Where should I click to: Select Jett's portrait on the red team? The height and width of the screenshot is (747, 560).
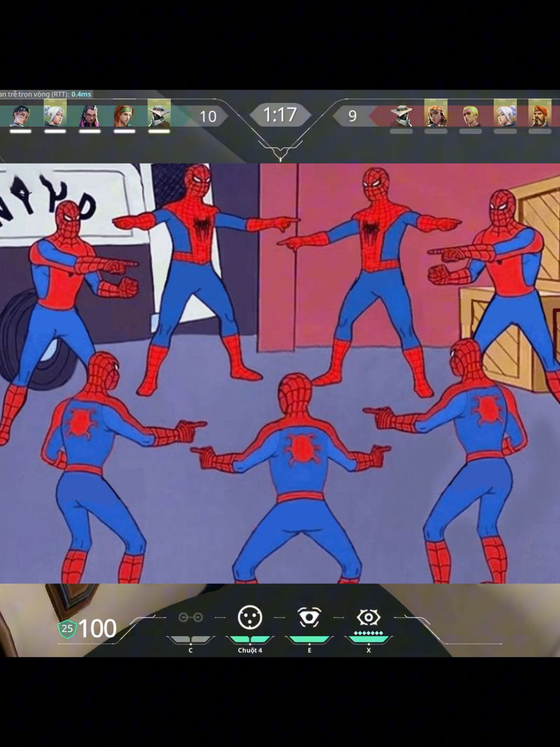[505, 113]
